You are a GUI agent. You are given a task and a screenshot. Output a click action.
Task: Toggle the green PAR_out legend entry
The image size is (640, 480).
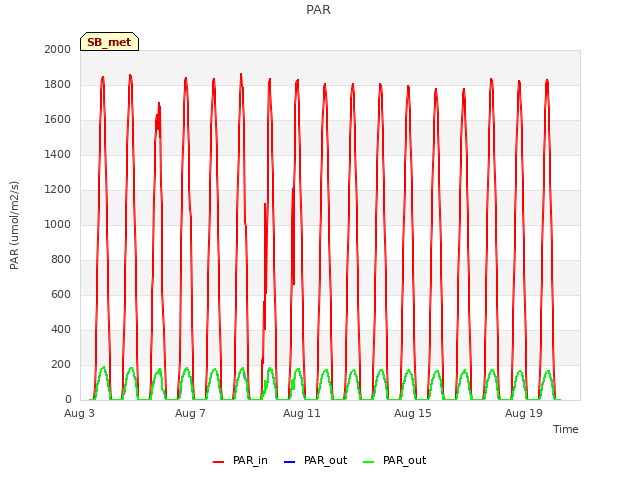(x=394, y=461)
